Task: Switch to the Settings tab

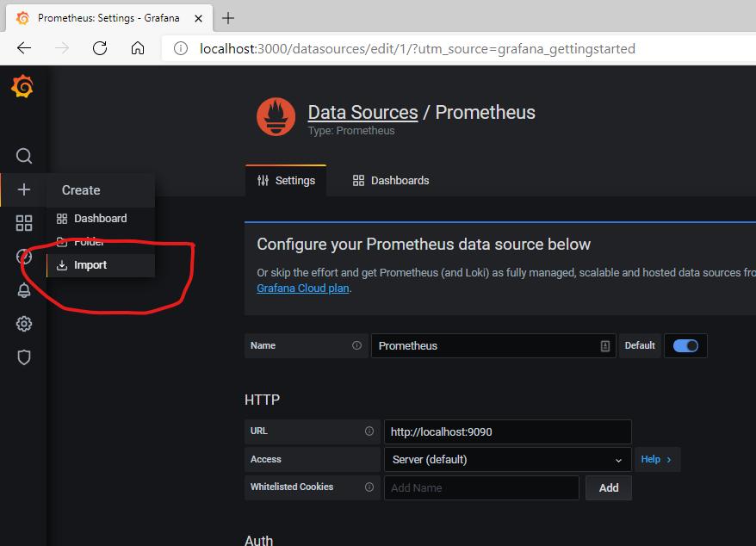Action: point(286,180)
